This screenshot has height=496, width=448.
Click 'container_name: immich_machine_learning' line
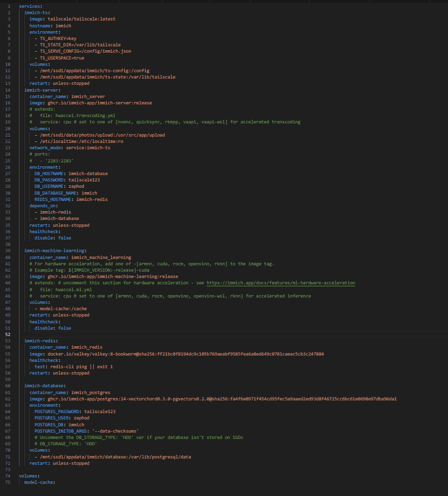pos(80,258)
